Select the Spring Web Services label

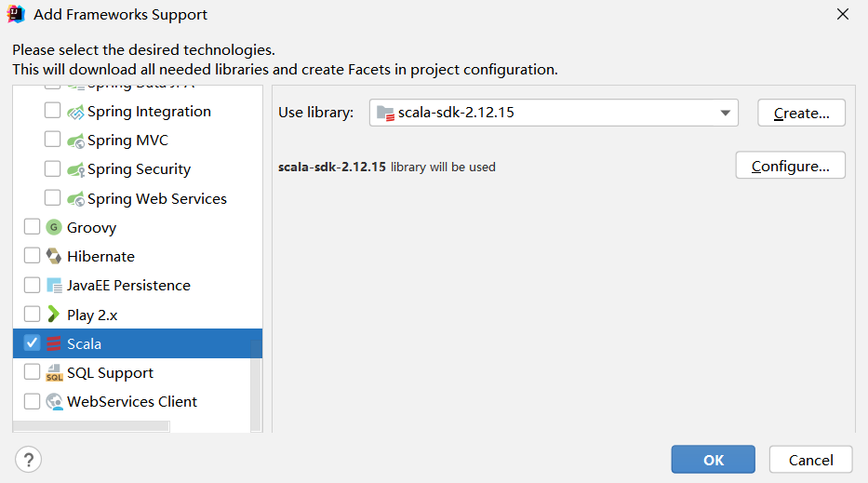156,198
